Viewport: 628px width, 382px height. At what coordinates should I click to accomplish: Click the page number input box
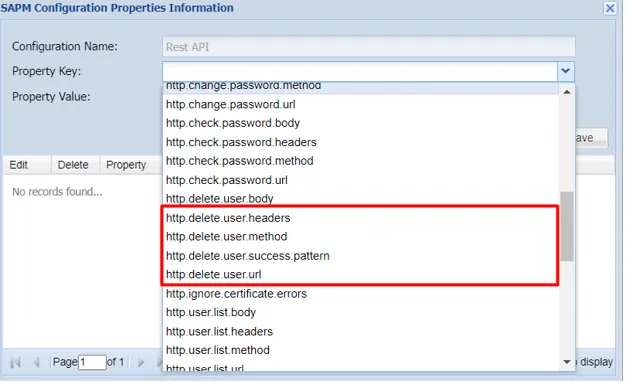[x=92, y=362]
